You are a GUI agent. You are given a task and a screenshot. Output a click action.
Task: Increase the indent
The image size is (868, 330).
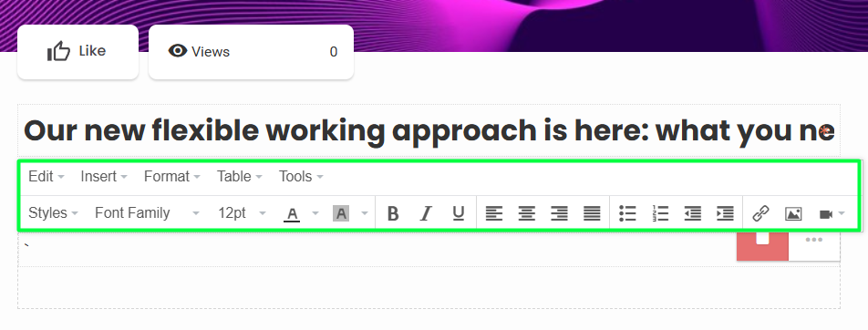(x=725, y=213)
